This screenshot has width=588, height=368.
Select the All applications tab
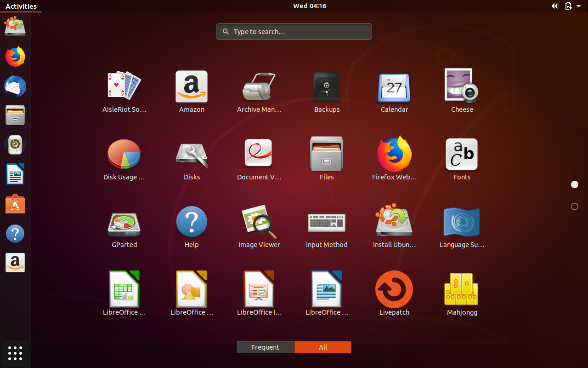point(323,347)
